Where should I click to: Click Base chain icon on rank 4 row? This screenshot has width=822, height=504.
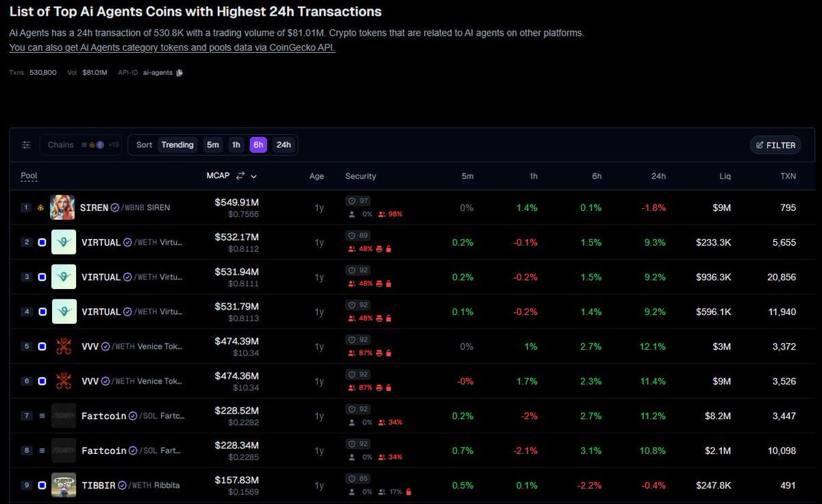coord(42,312)
